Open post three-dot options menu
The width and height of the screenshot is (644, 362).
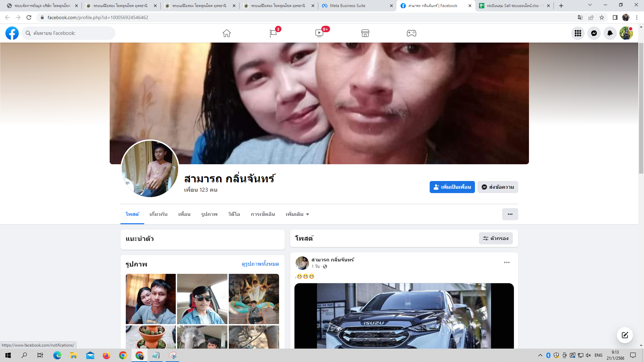pyautogui.click(x=507, y=262)
